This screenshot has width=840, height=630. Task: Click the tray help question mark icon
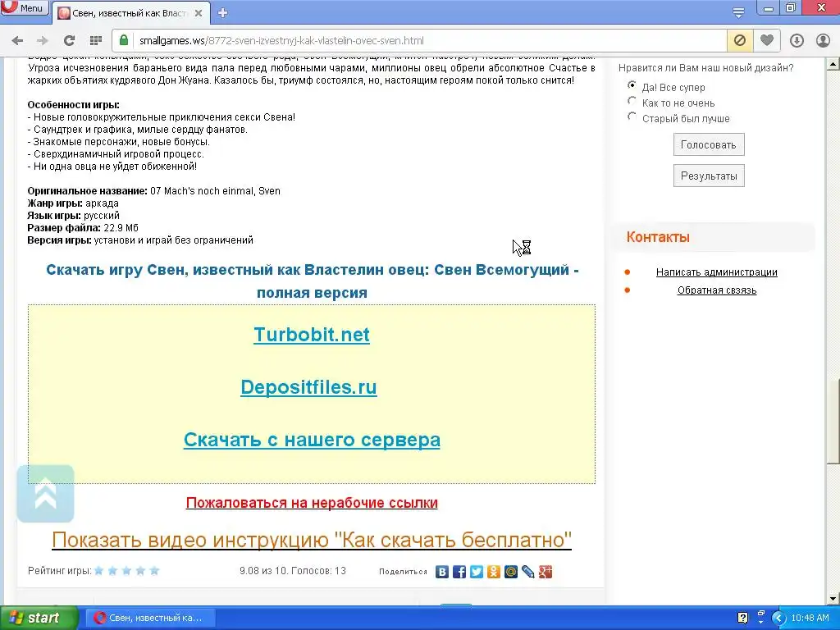tap(742, 618)
